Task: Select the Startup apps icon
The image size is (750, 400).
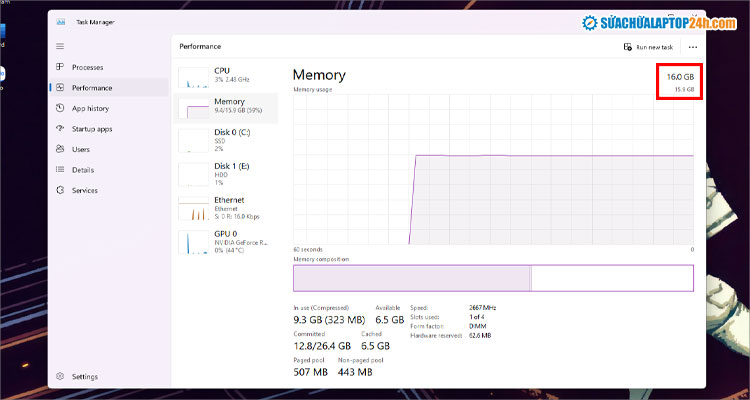Action: [x=61, y=129]
